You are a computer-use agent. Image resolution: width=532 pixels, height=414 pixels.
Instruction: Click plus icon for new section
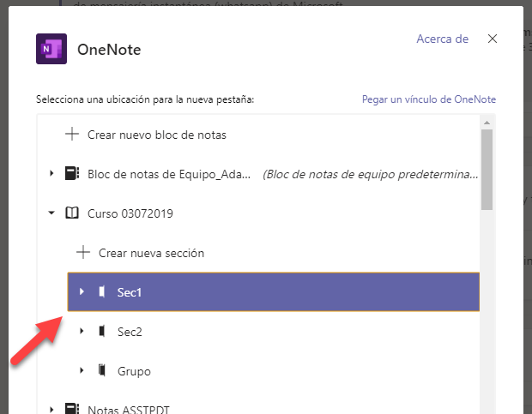point(83,252)
